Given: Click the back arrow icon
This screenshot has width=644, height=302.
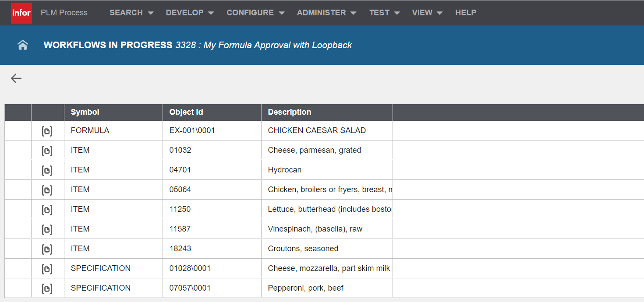Looking at the screenshot, I should coord(16,78).
